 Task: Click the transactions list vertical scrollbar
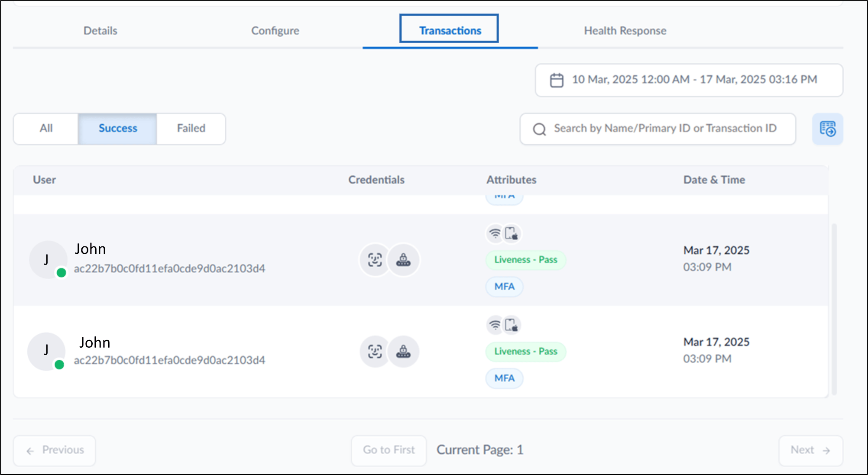click(834, 309)
